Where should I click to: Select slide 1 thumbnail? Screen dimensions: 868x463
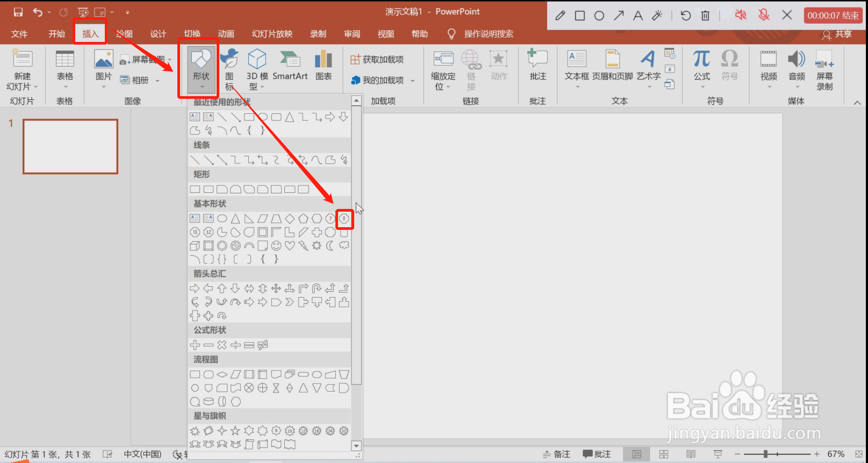(x=70, y=147)
